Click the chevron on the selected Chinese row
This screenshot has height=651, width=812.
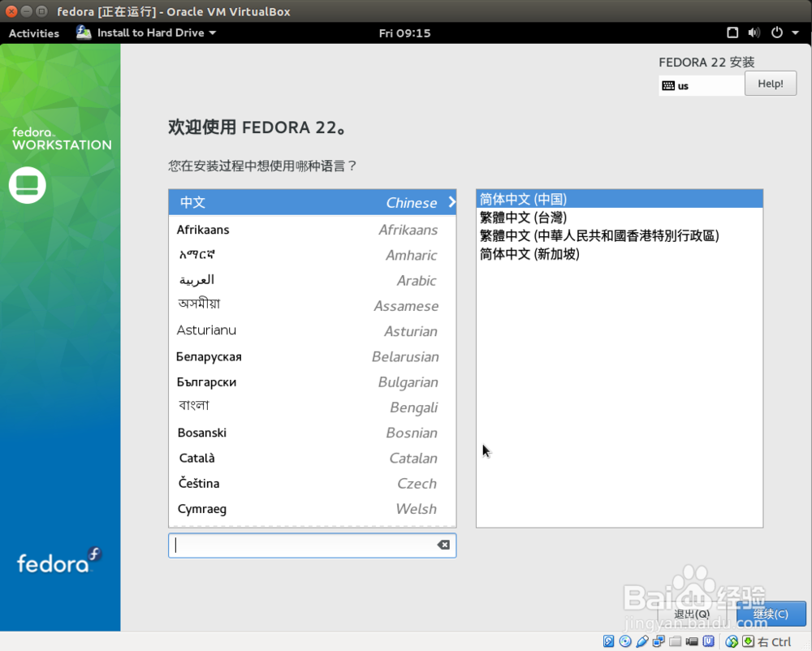tap(451, 202)
